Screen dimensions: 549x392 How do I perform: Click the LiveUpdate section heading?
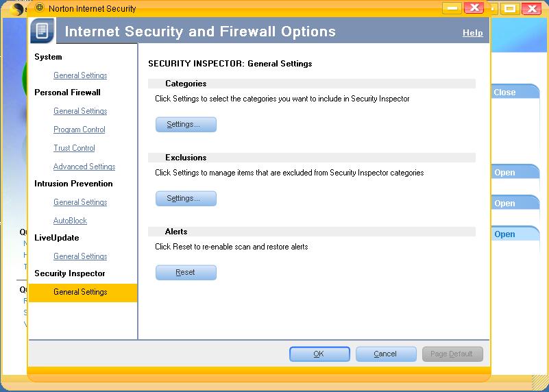57,238
